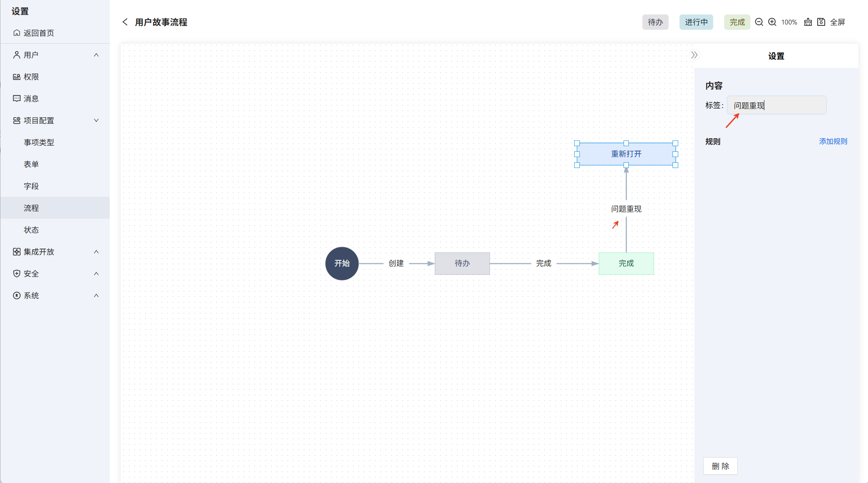
Task: Expand the 集成开放 sidebar section
Action: coord(96,252)
